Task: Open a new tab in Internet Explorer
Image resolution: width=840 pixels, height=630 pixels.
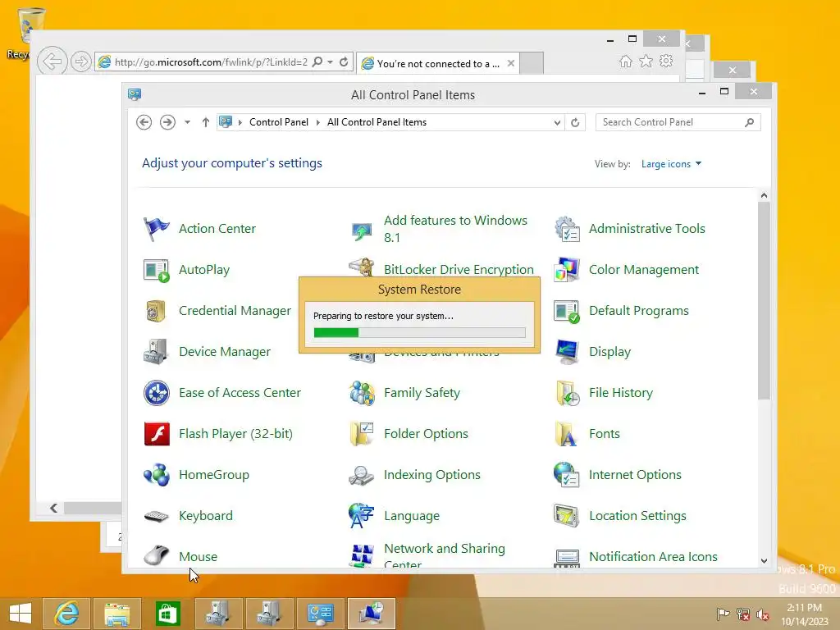Action: coord(532,63)
